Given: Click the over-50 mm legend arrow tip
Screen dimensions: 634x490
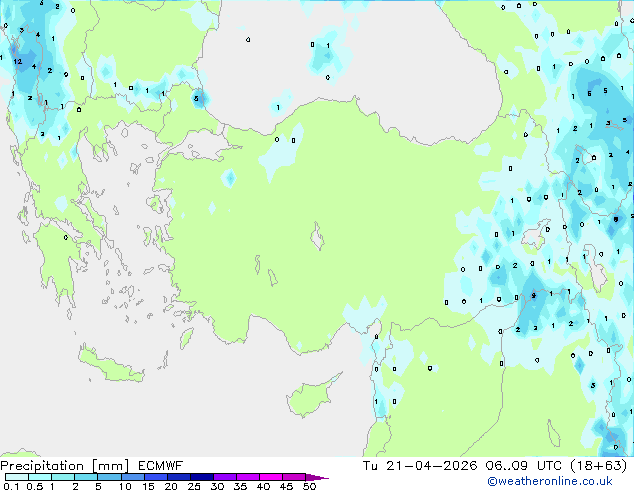Looking at the screenshot, I should [x=317, y=477].
